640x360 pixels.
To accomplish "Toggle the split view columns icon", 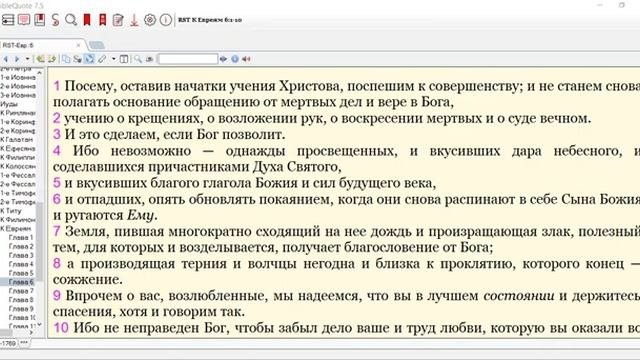I will point(124,59).
